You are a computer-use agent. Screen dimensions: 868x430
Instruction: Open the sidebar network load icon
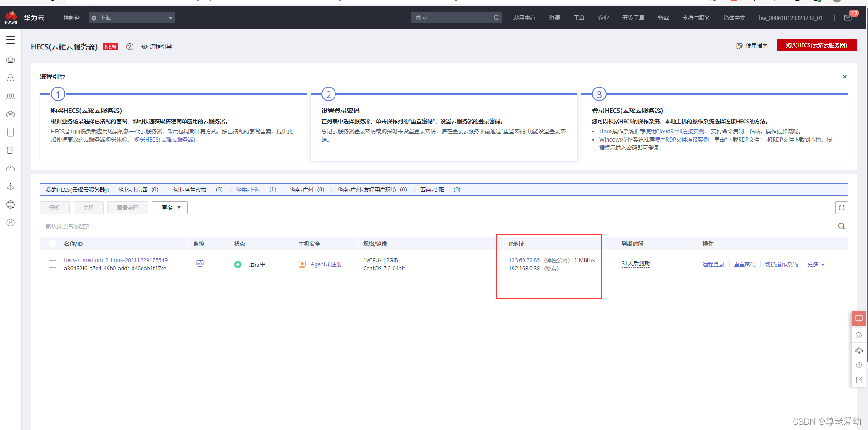click(x=10, y=186)
